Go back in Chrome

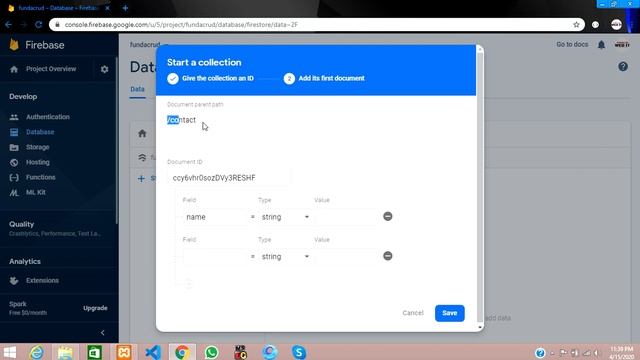click(x=9, y=24)
